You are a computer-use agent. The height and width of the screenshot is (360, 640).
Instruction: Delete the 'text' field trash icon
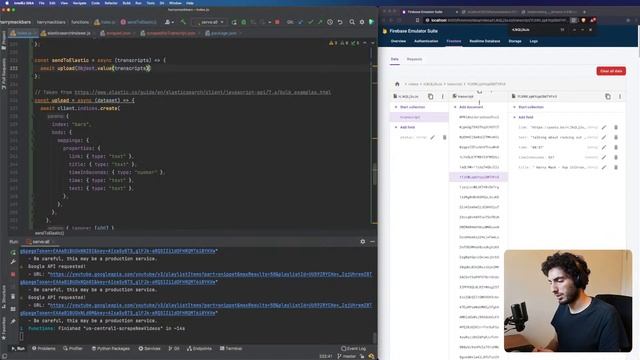616,138
